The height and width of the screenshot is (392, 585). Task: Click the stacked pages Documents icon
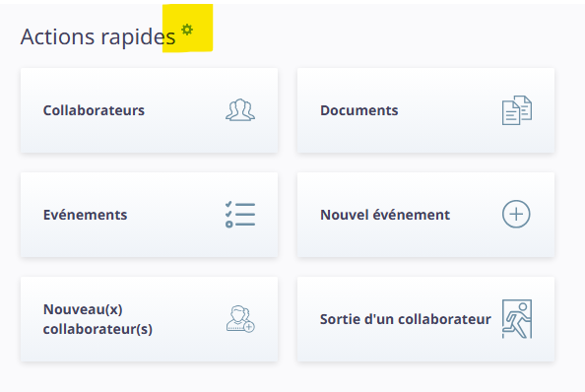(x=517, y=110)
